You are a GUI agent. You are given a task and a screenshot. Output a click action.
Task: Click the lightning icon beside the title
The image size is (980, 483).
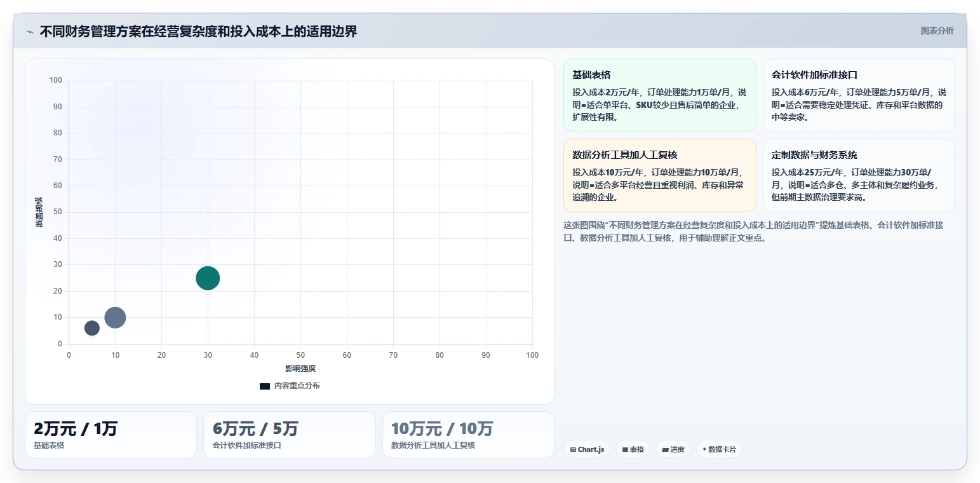click(x=30, y=32)
